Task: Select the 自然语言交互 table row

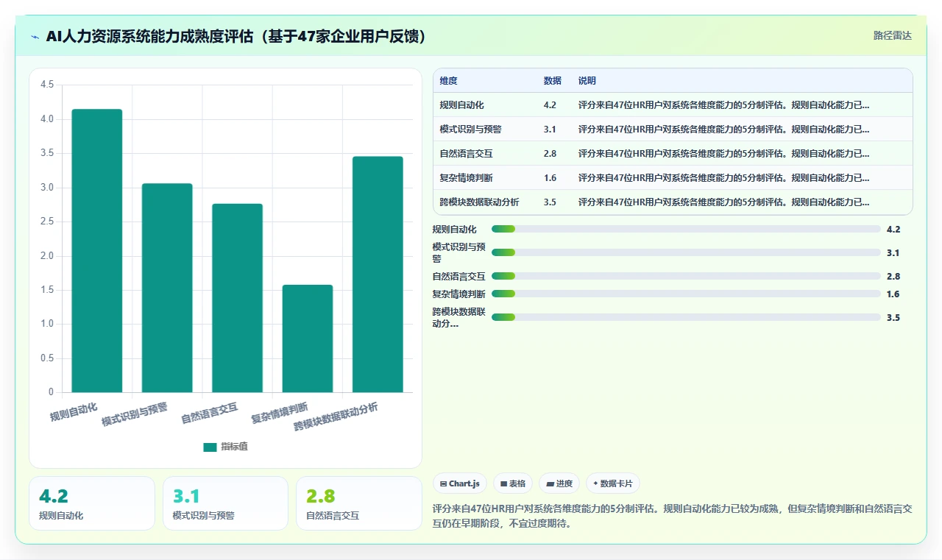Action: (673, 153)
